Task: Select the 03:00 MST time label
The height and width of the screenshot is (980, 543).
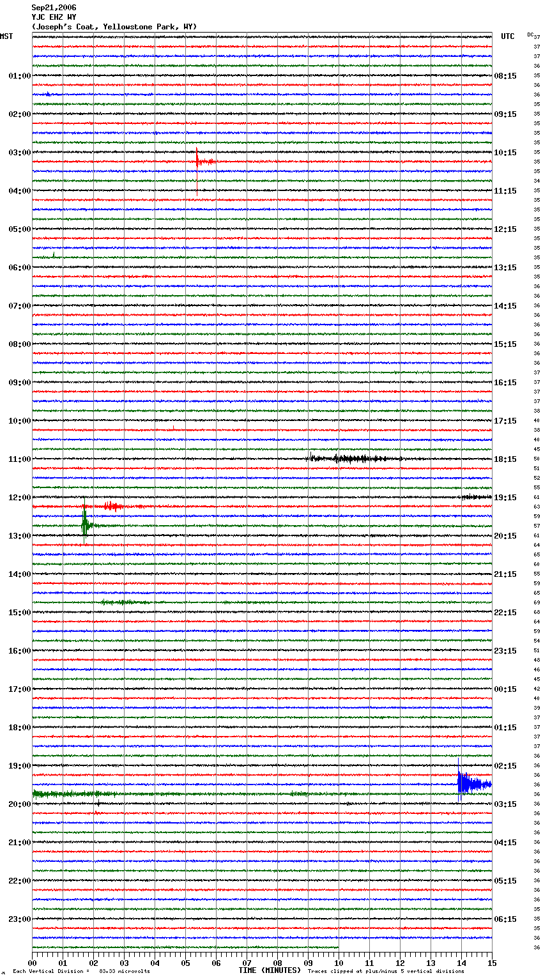Action: pos(20,153)
